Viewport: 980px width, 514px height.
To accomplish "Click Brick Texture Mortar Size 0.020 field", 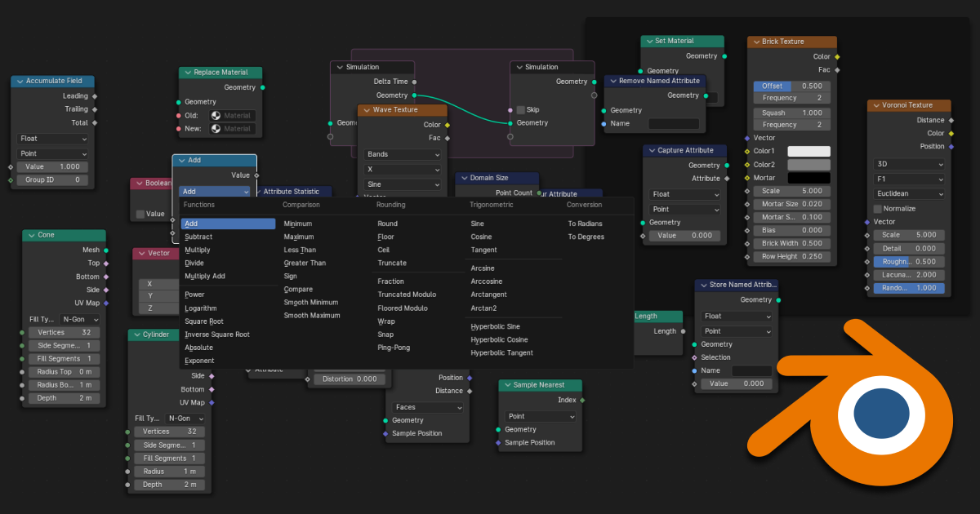I will [791, 204].
